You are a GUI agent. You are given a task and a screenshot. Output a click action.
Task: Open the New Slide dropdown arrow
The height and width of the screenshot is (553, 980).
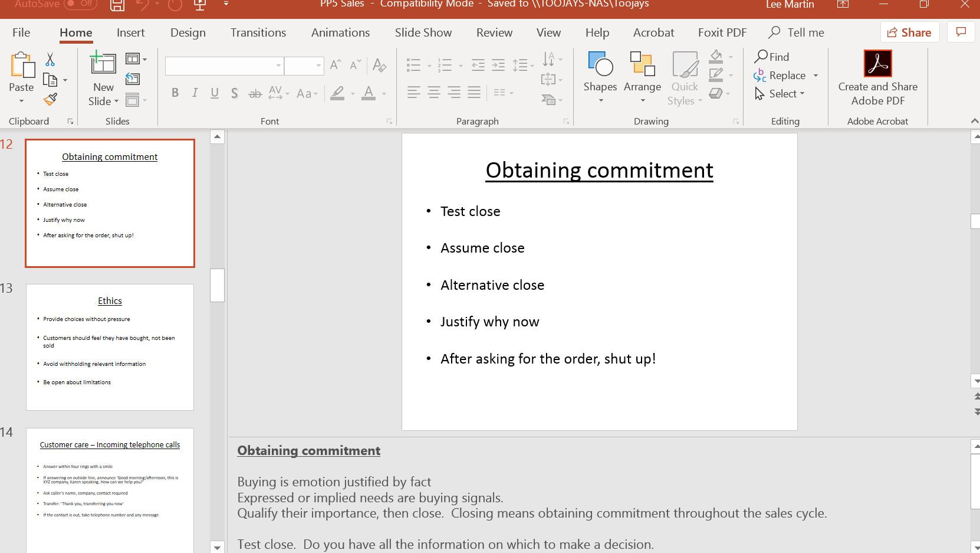pos(116,102)
